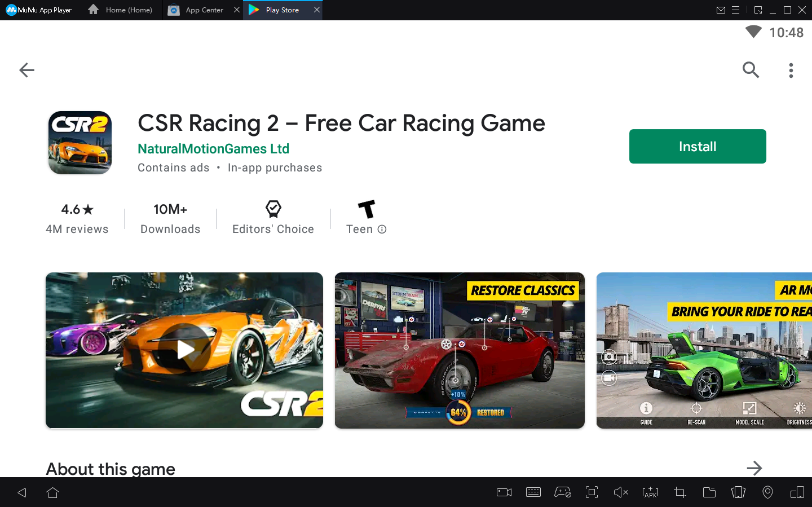
Task: Show Teen content rating info icon
Action: pos(382,229)
